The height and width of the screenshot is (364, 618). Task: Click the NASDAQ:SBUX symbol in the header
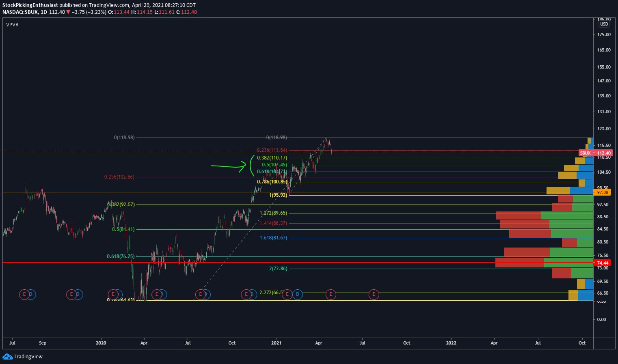click(x=20, y=12)
